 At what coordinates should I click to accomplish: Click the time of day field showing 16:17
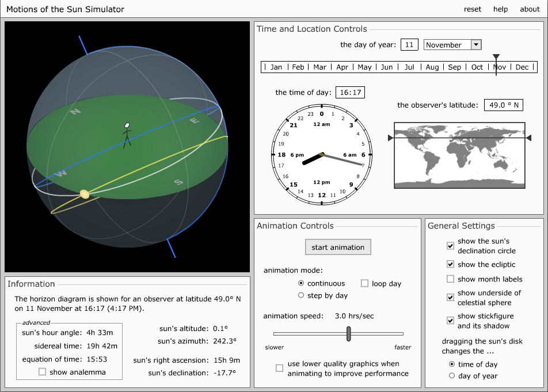(x=350, y=92)
